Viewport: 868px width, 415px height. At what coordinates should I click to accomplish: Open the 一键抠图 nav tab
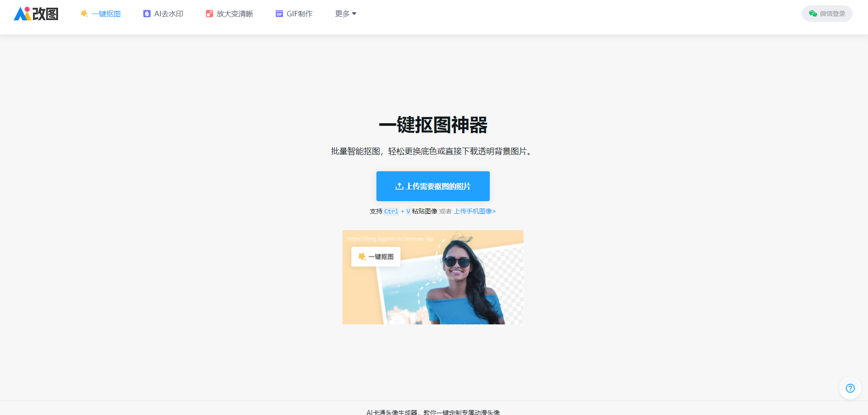coord(106,14)
